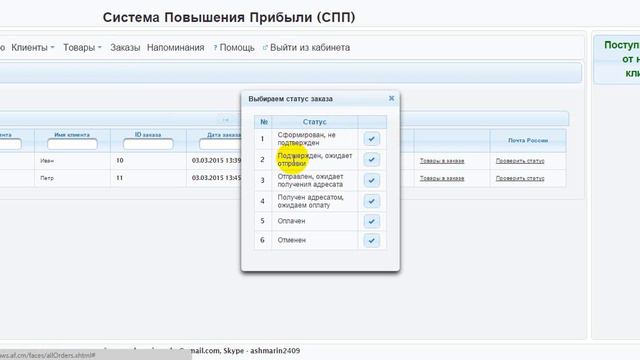This screenshot has width=640, height=360.
Task: Open 'Товары в заказе' for order 10
Action: click(x=442, y=161)
